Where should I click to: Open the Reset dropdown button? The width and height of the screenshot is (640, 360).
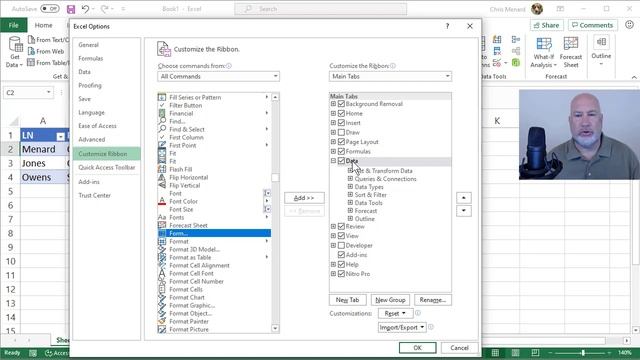pos(396,313)
